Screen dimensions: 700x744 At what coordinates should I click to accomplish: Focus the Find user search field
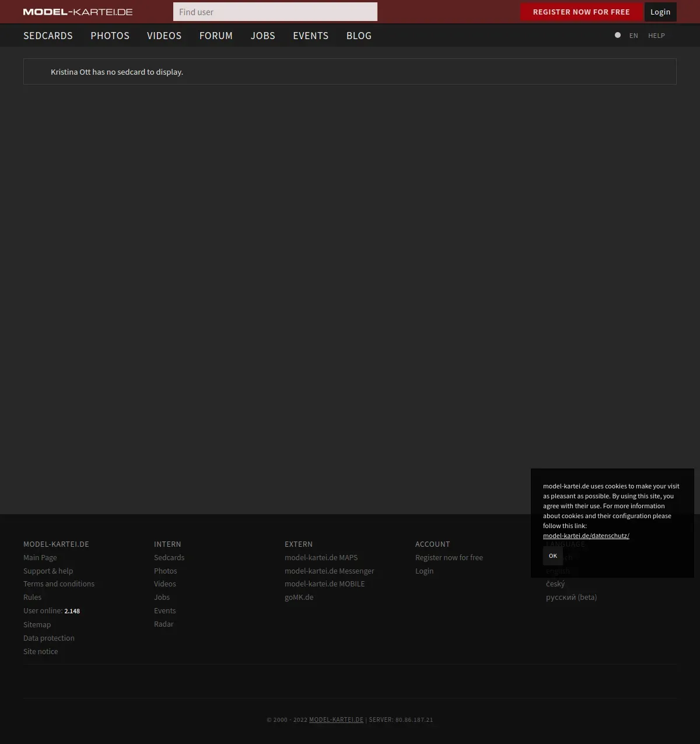pyautogui.click(x=275, y=12)
